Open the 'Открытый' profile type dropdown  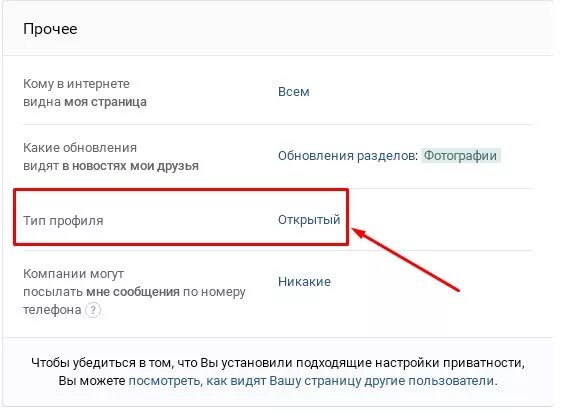[309, 220]
